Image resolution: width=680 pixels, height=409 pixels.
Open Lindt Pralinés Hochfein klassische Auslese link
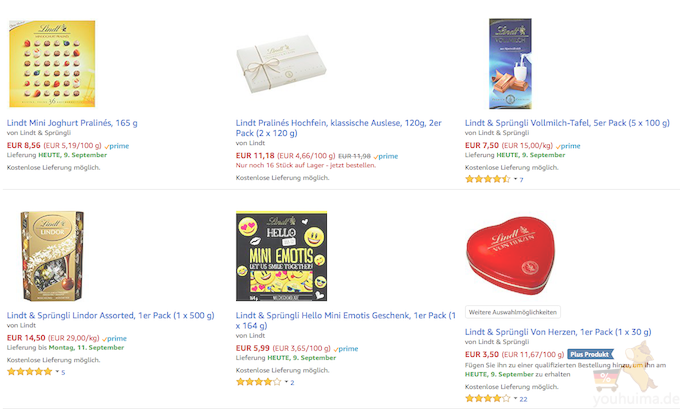pyautogui.click(x=338, y=128)
